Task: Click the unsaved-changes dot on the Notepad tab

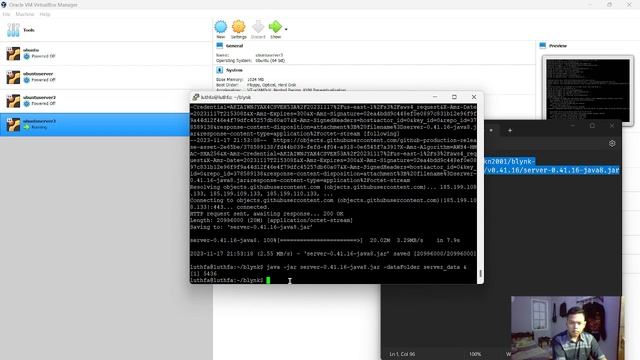Action: pyautogui.click(x=491, y=131)
